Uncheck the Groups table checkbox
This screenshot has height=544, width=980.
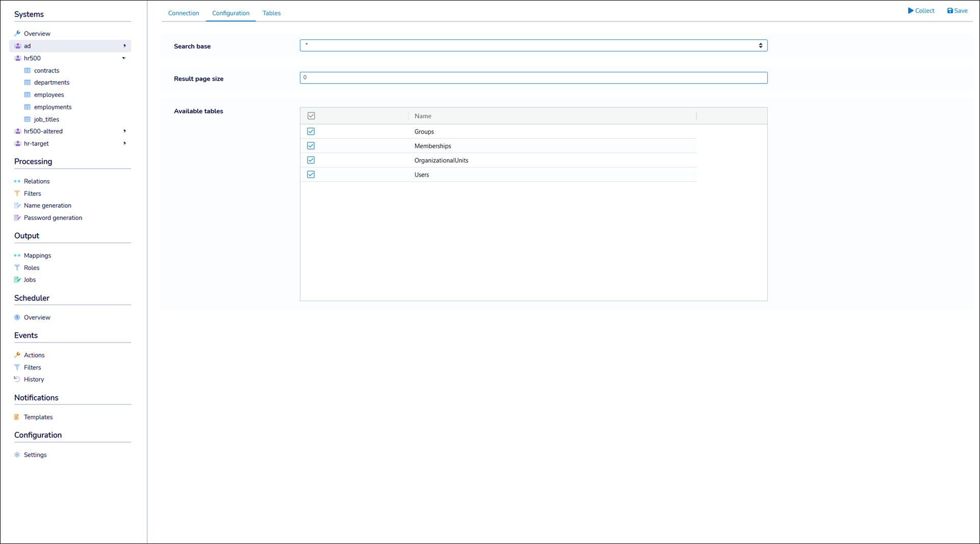(311, 132)
